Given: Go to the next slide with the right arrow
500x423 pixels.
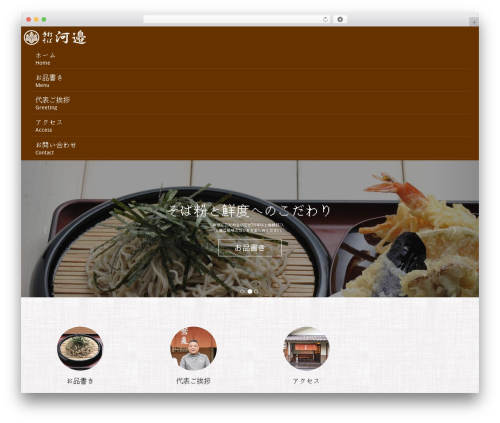Looking at the screenshot, I should click(455, 230).
